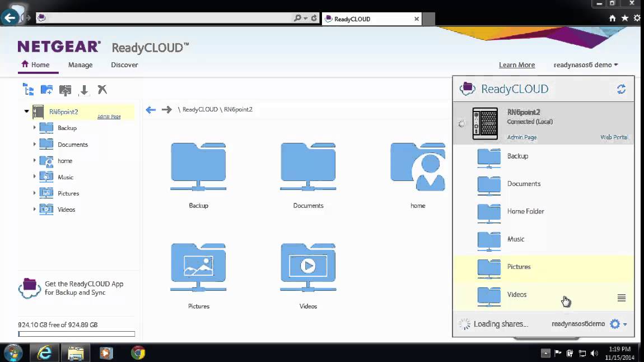Expand the Documents tree folder
The height and width of the screenshot is (362, 644).
(x=35, y=144)
